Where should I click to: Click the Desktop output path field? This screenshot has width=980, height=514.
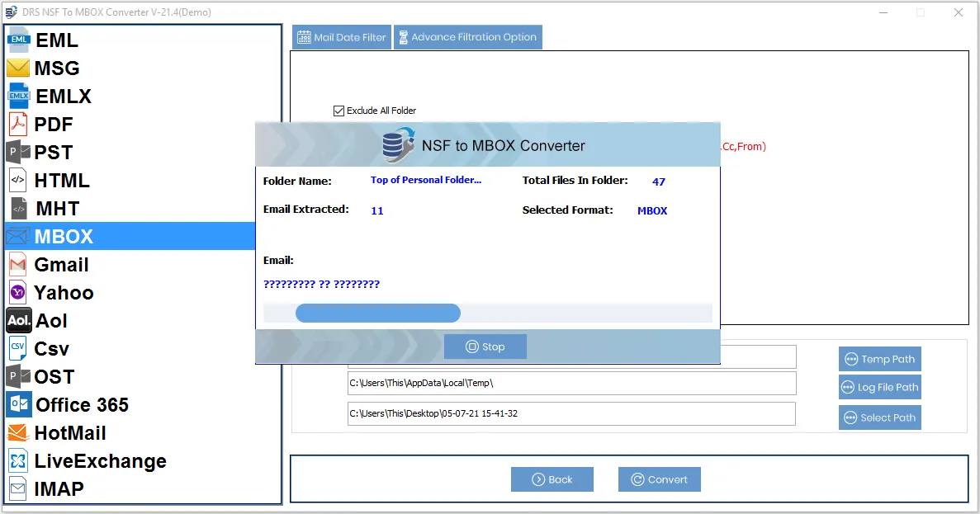[572, 413]
